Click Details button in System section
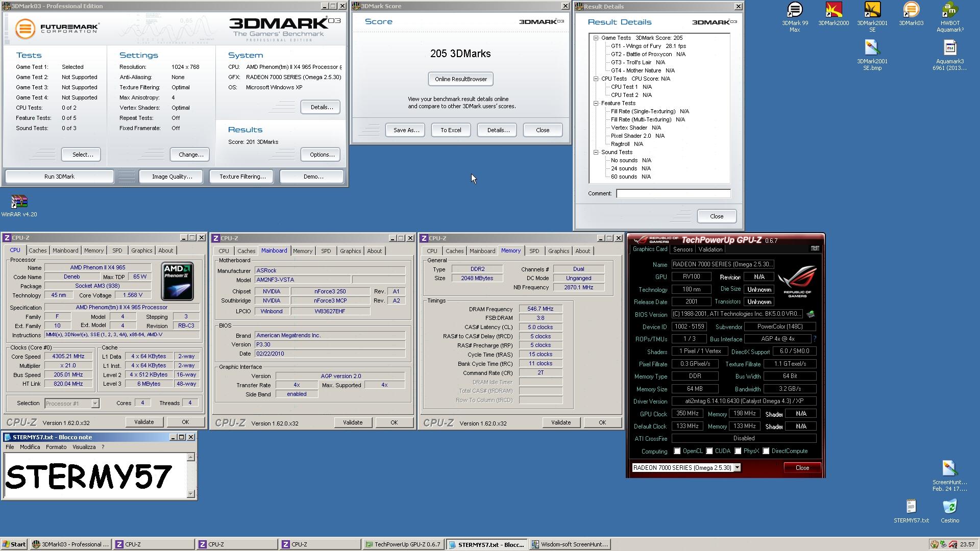Viewport: 980px width, 551px height. pyautogui.click(x=322, y=107)
